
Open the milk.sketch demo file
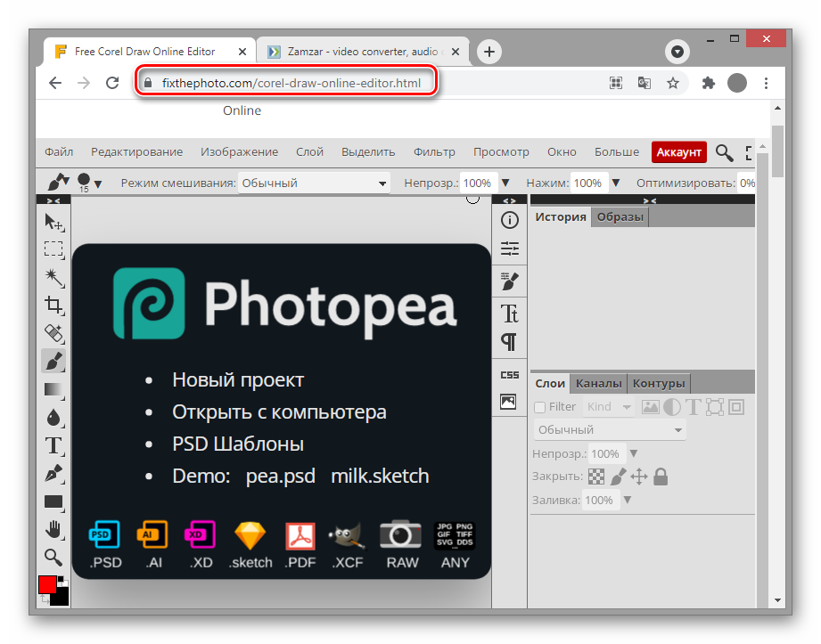pos(380,476)
